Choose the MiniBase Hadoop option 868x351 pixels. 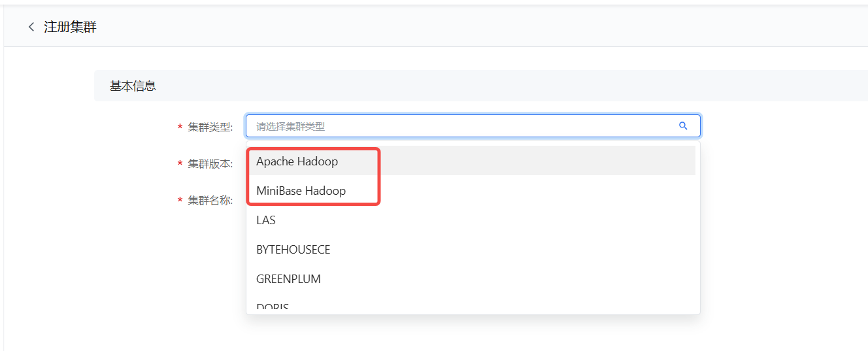tap(301, 191)
